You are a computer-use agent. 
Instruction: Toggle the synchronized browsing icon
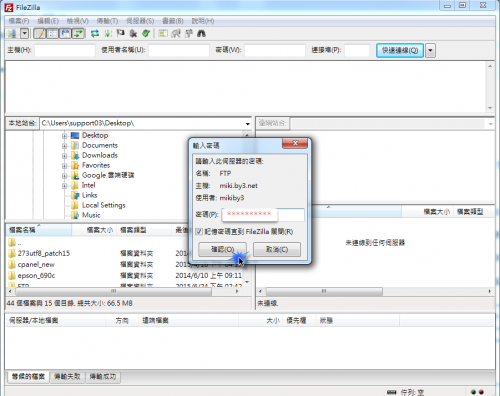point(189,33)
